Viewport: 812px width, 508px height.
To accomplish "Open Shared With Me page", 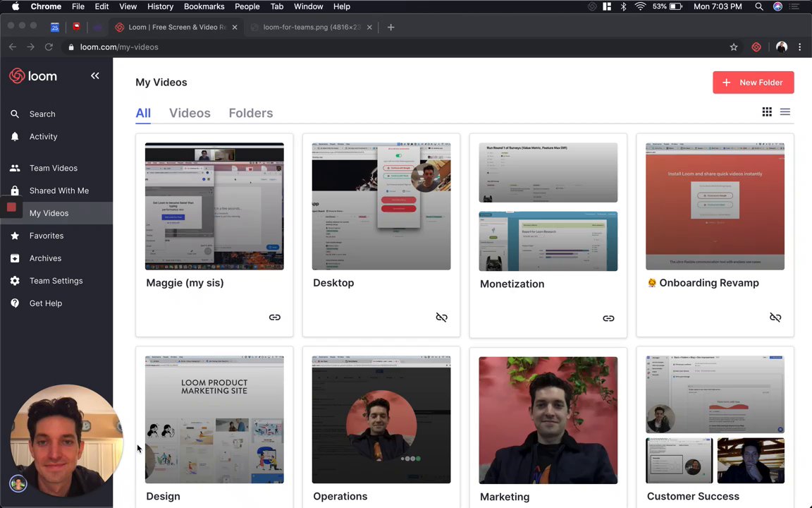I will tap(59, 190).
